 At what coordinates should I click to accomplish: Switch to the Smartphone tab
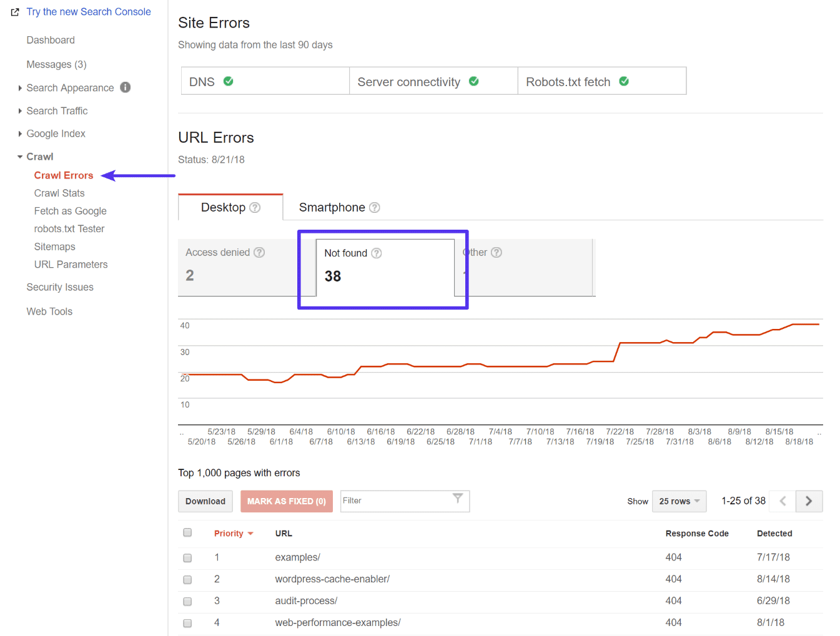pos(332,207)
